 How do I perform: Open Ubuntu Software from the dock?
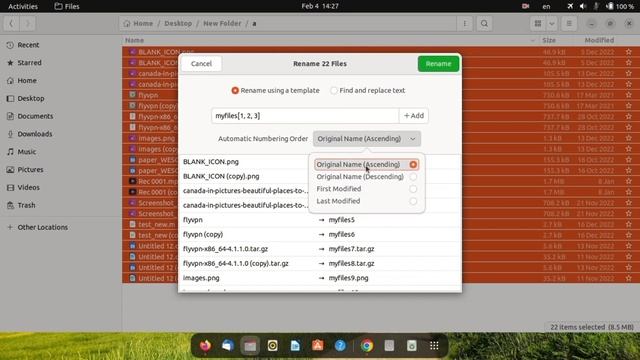(x=318, y=346)
